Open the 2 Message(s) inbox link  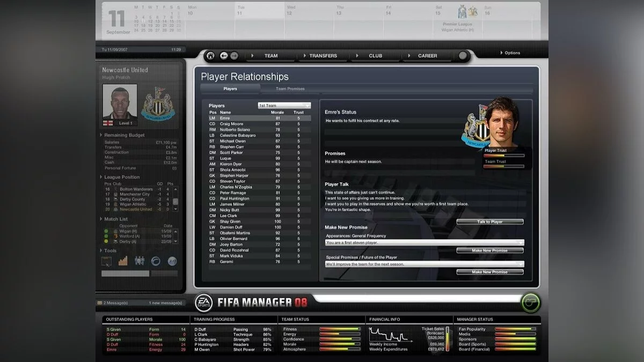click(x=115, y=303)
